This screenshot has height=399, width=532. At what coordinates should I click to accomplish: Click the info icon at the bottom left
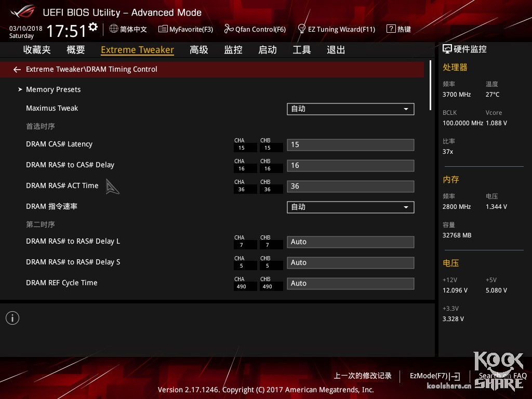point(12,318)
